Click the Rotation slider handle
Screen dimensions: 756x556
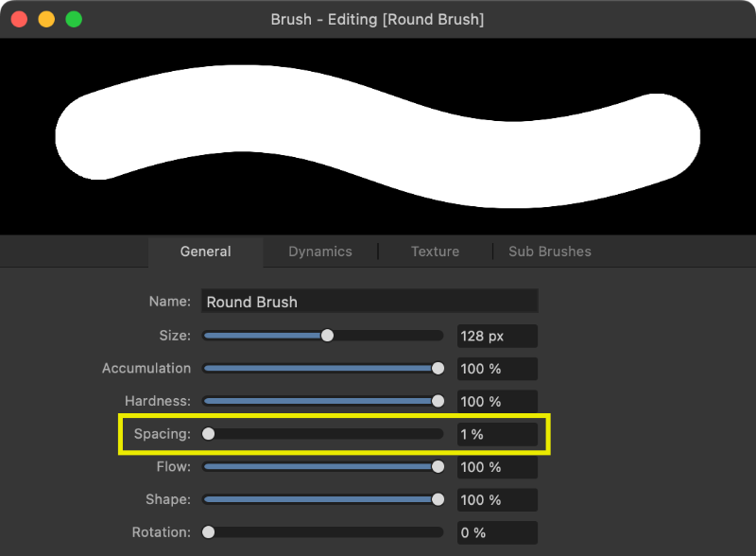(208, 532)
